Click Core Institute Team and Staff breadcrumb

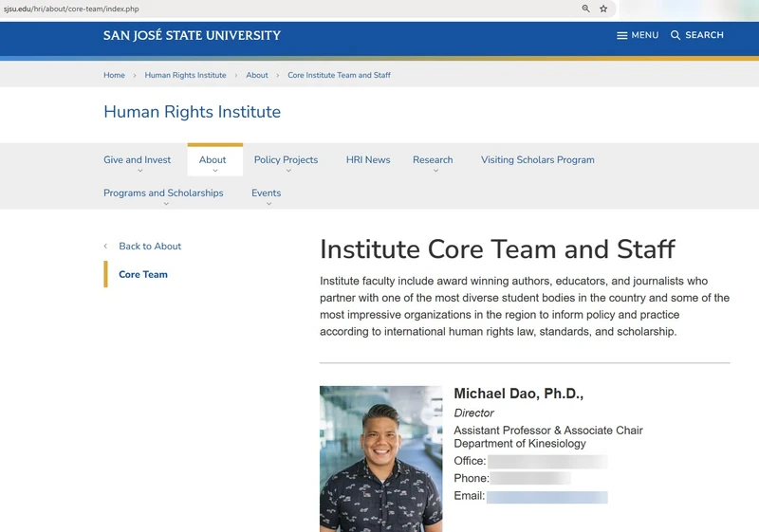339,75
